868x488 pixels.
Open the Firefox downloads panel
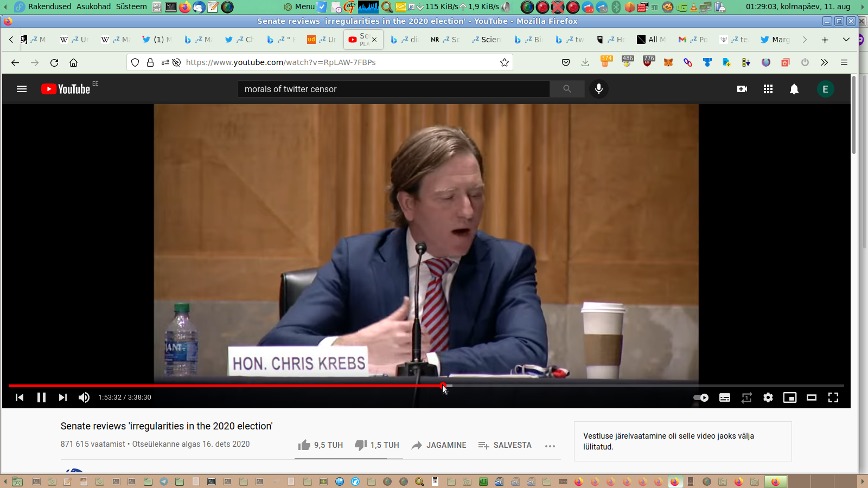pyautogui.click(x=585, y=62)
